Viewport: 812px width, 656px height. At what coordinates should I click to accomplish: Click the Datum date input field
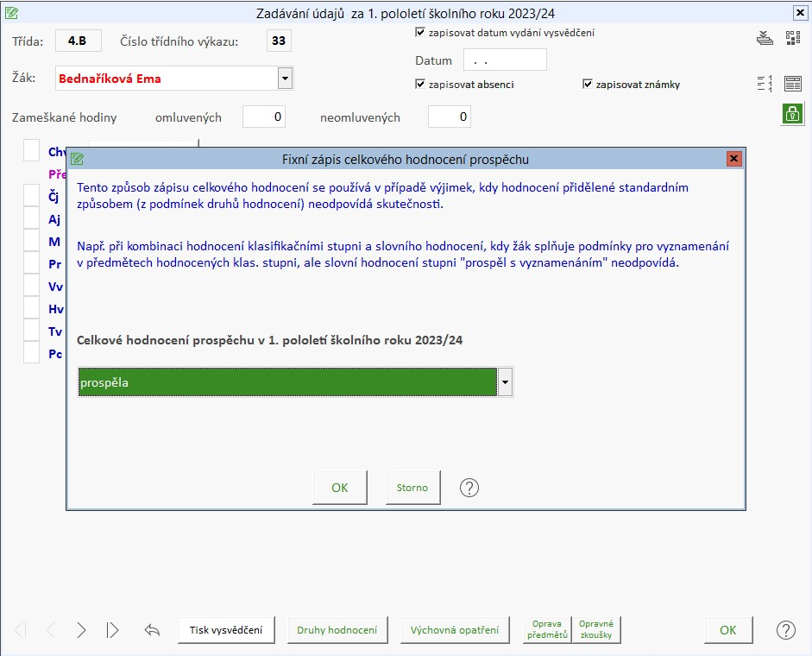click(x=505, y=60)
